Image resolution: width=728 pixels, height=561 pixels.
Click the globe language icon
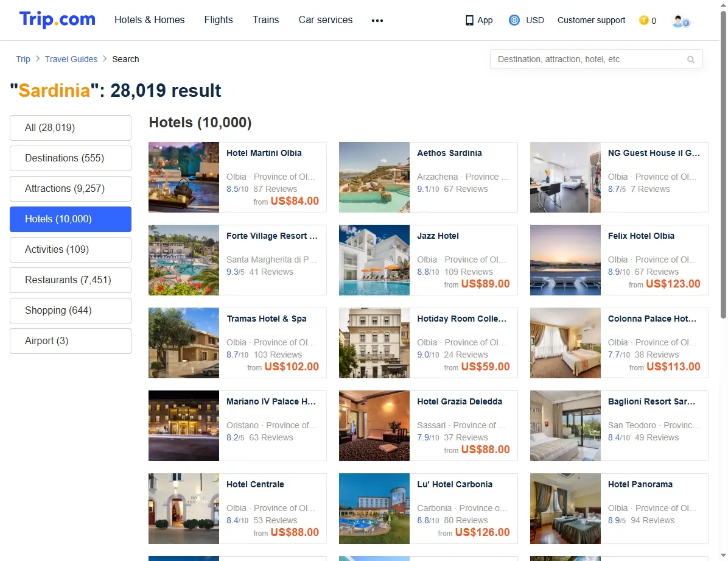(514, 20)
